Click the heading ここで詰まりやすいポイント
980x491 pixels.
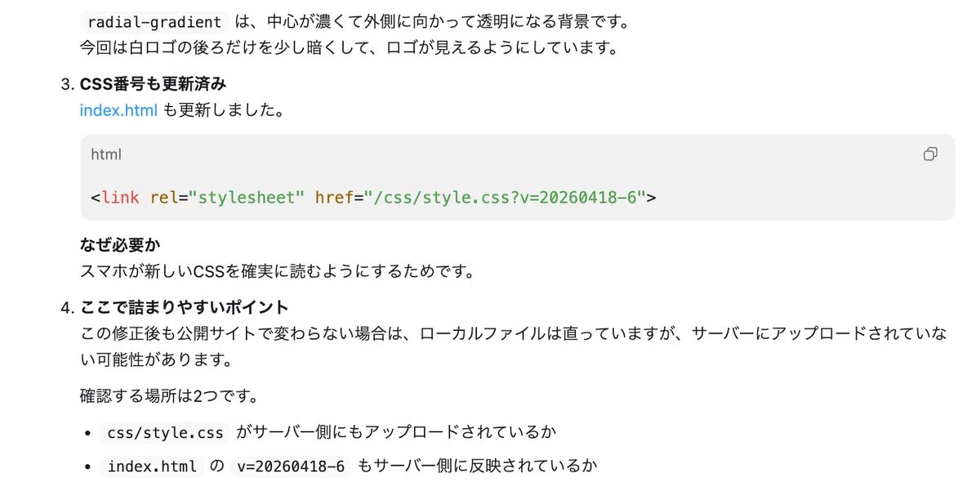tap(185, 307)
